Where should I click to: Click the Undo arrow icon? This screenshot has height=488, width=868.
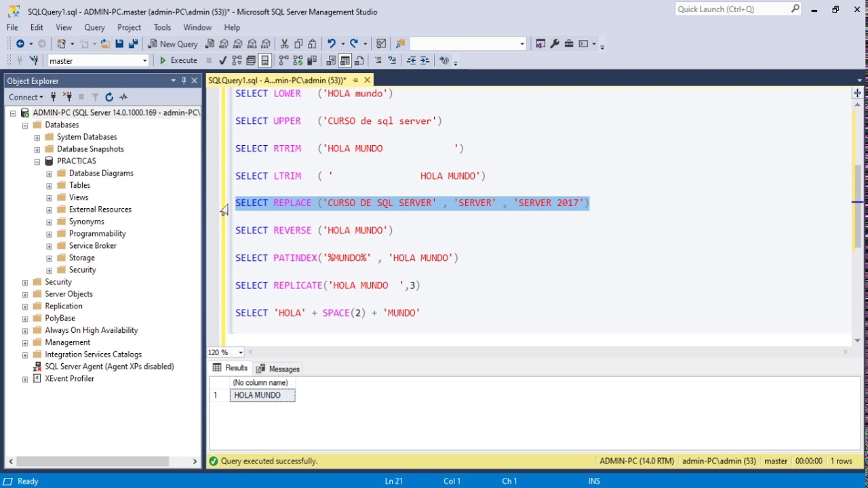[331, 43]
